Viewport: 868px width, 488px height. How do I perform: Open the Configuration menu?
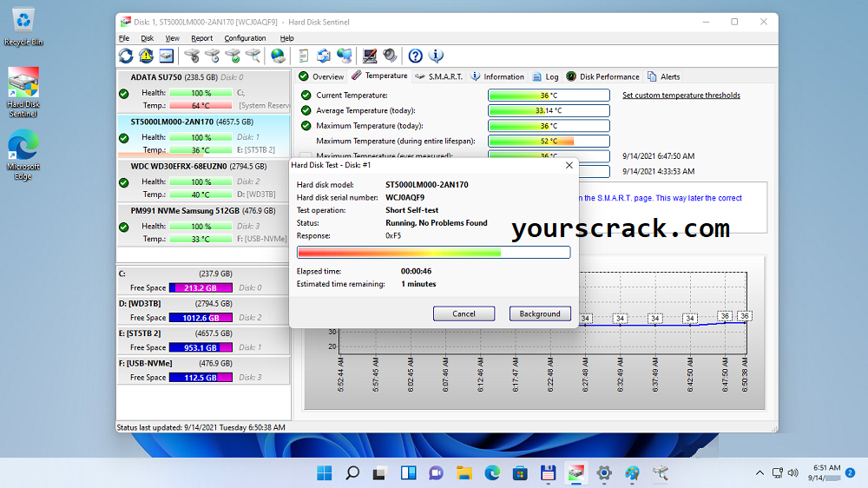click(245, 38)
